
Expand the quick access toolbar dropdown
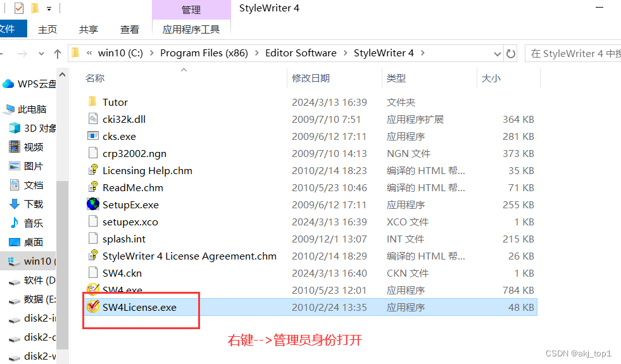(49, 8)
